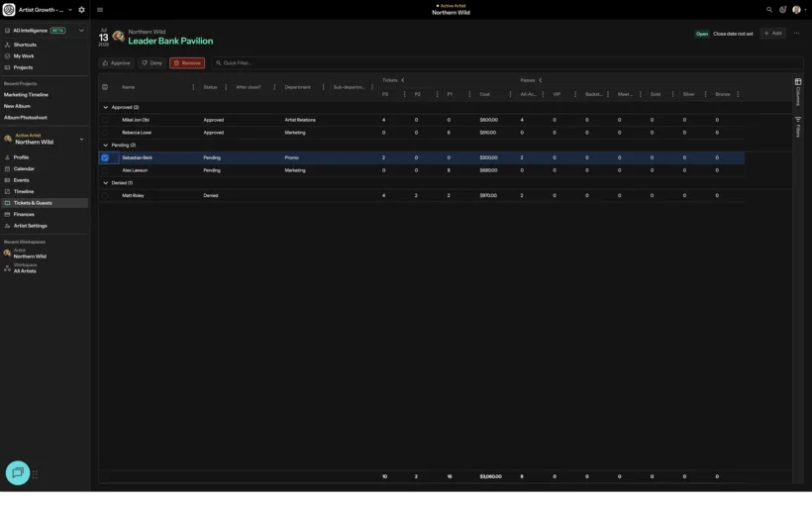
Task: Click the Approve button
Action: click(x=117, y=63)
